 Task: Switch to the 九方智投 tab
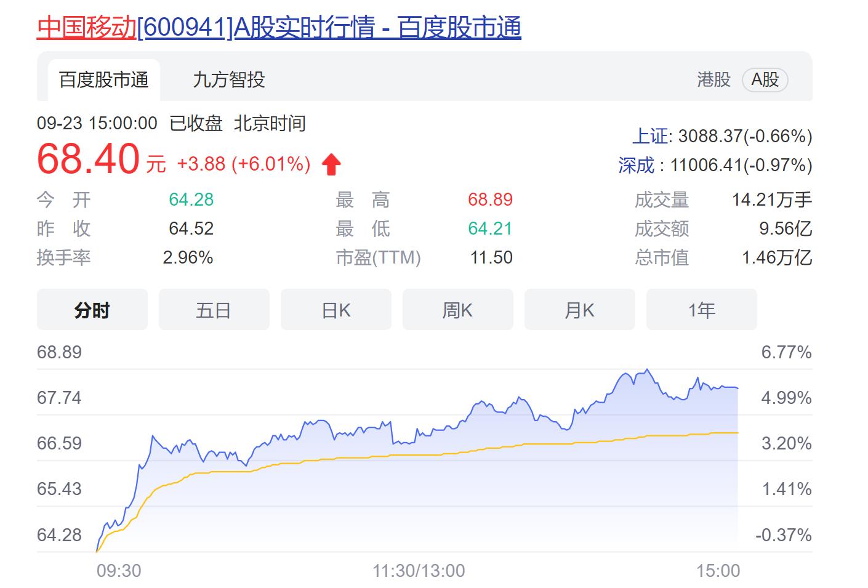point(228,80)
